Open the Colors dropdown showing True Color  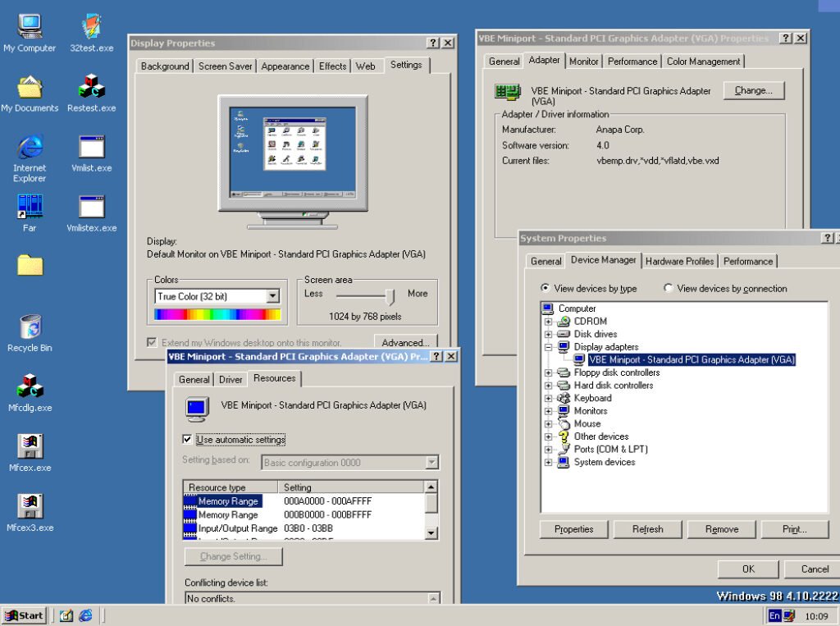[274, 295]
